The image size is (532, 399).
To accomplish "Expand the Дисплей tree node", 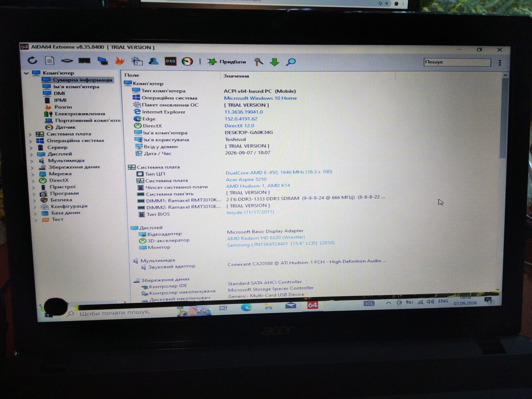I will pyautogui.click(x=31, y=155).
